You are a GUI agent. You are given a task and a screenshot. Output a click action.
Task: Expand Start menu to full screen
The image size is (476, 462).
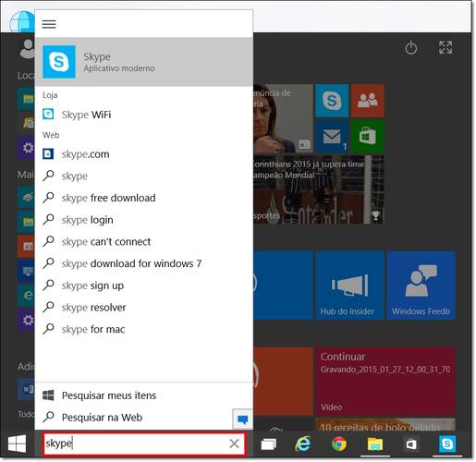pyautogui.click(x=445, y=47)
